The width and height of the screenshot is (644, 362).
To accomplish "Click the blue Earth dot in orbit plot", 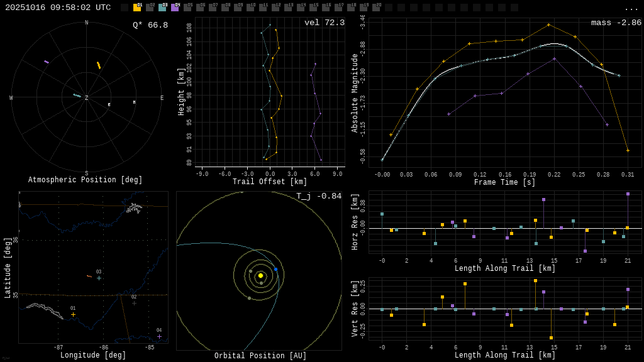I will coord(275,269).
